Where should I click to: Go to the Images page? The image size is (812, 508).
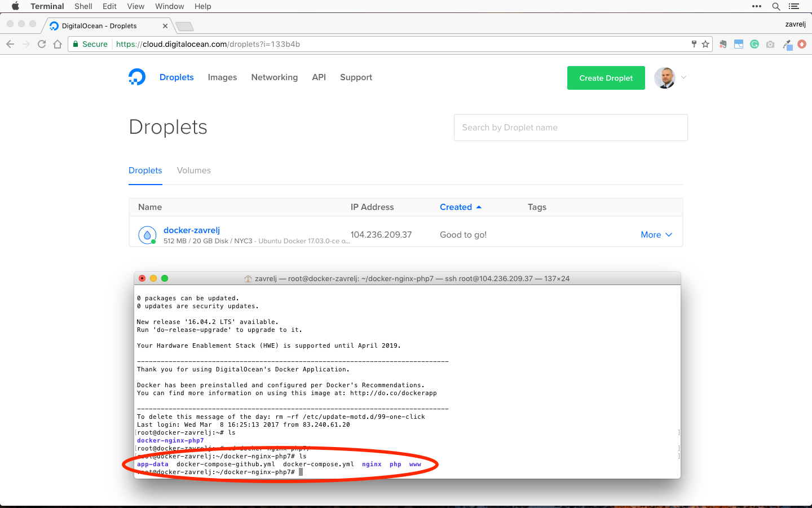222,77
